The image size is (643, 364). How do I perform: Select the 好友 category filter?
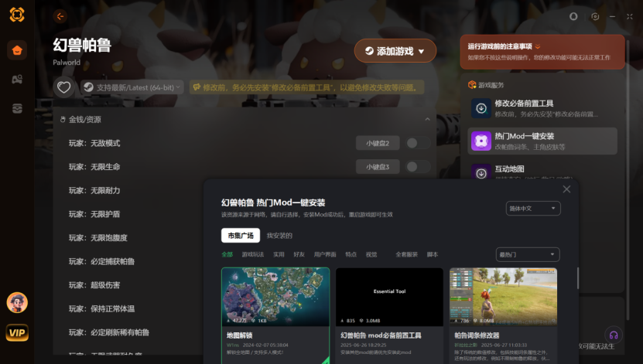pos(299,255)
